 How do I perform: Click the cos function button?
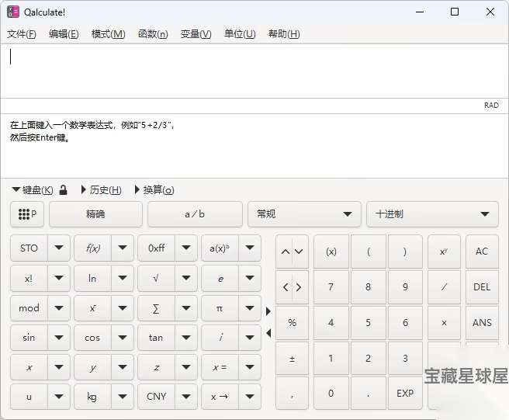pos(92,338)
